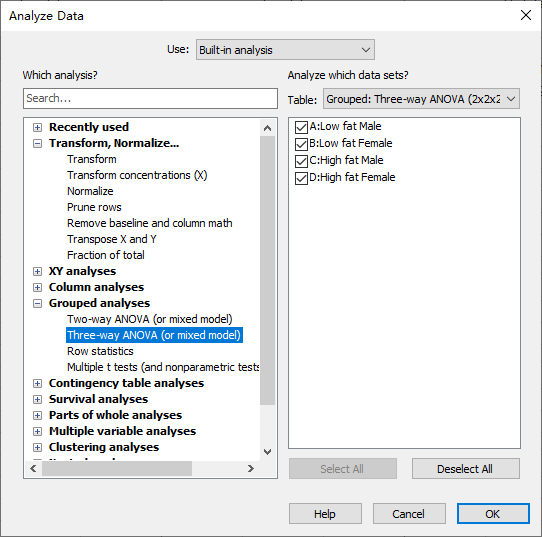Click the Survival analyses label

(x=98, y=399)
